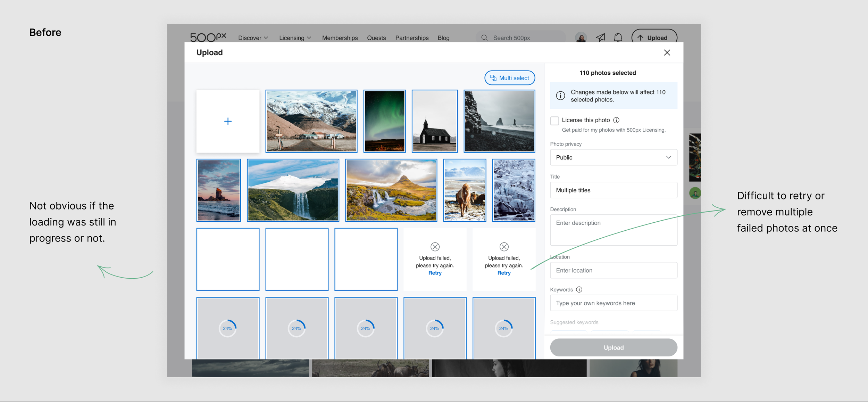868x403 pixels.
Task: Expand the Licensing menu
Action: [x=295, y=38]
